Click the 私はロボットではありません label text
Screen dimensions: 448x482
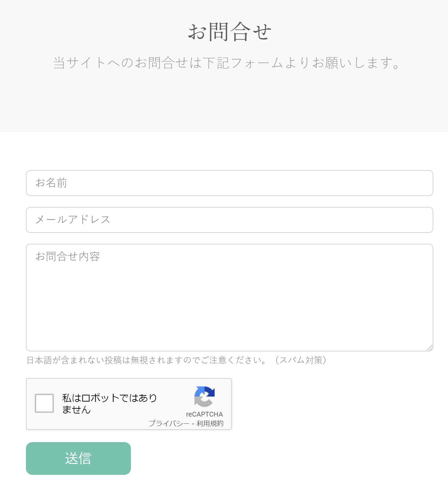[109, 404]
